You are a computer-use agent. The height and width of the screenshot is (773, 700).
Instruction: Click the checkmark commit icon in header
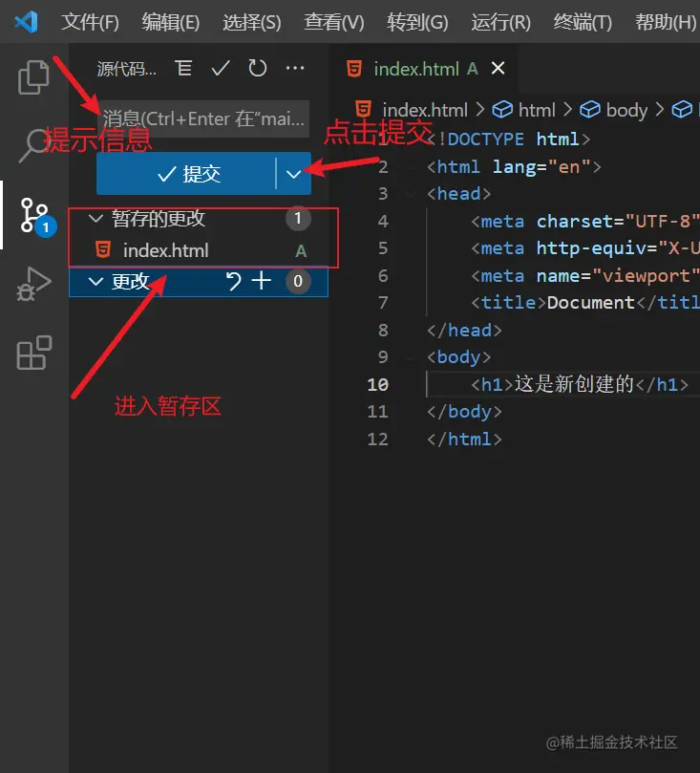(x=221, y=68)
